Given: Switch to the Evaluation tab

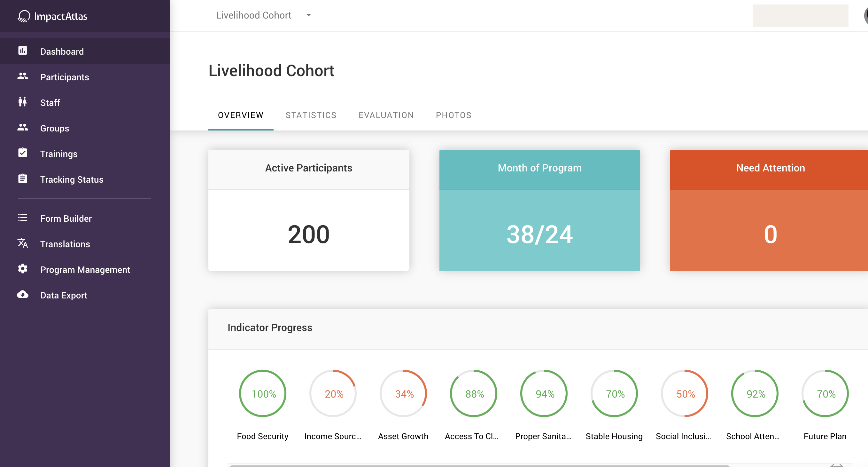Looking at the screenshot, I should pyautogui.click(x=386, y=115).
